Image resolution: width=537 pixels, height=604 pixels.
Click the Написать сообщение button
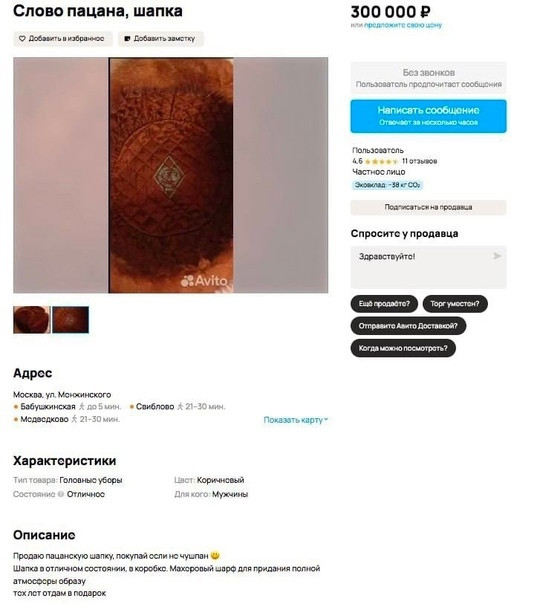click(x=428, y=116)
